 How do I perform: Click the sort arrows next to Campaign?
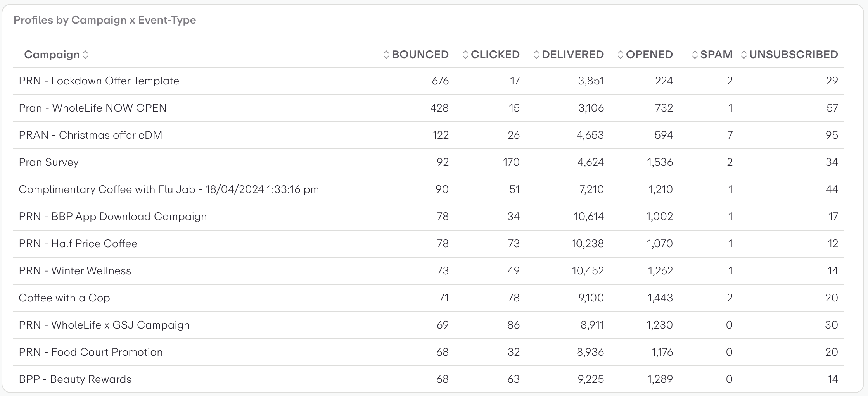[x=86, y=55]
